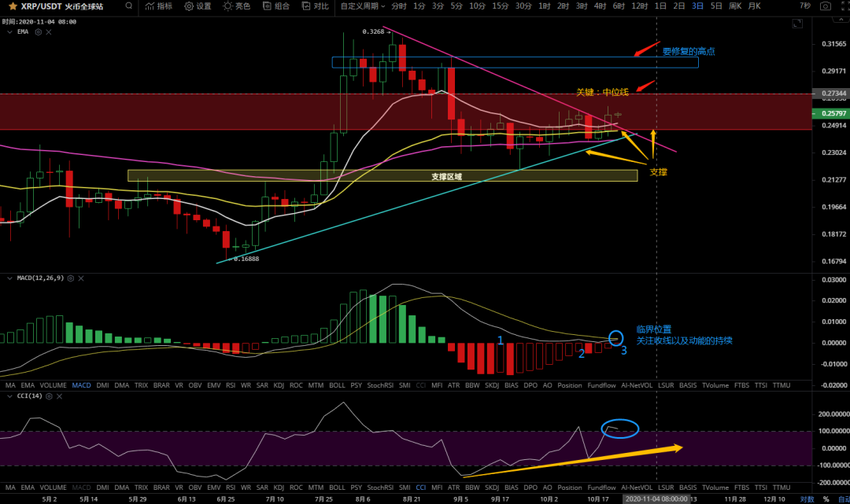The height and width of the screenshot is (504, 850).
Task: Click the 0.25797 current price label
Action: point(833,112)
